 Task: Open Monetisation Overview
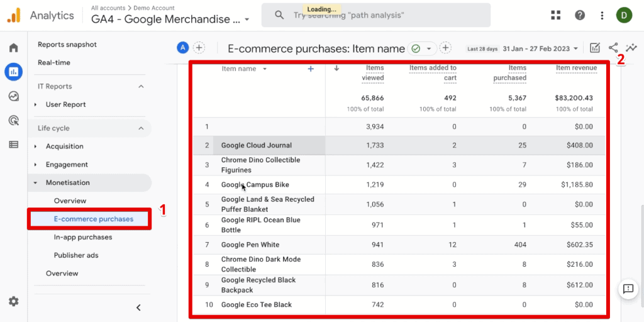[70, 201]
